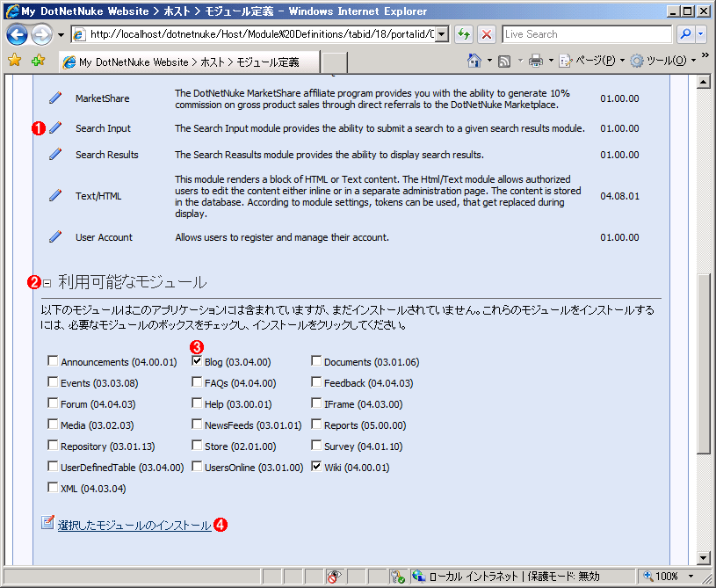This screenshot has height=588, width=716.
Task: Expand the command bar overflow chevron
Action: (x=705, y=55)
